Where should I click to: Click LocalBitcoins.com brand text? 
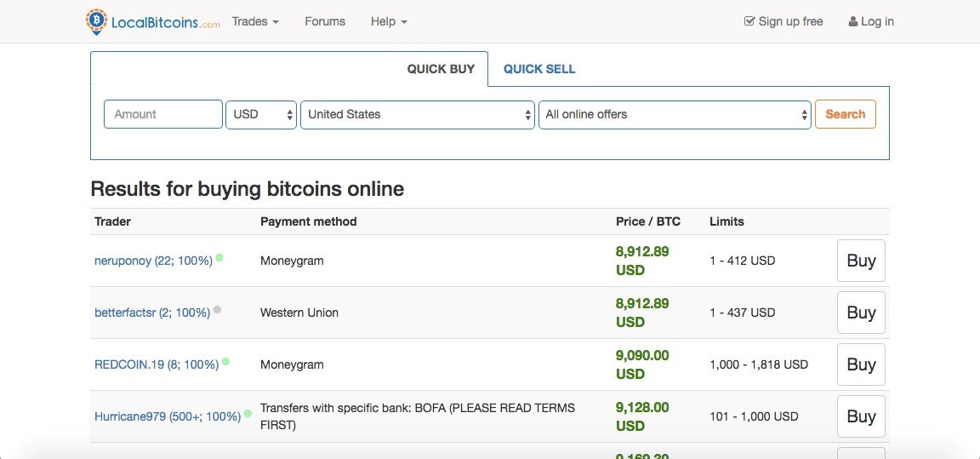[x=166, y=22]
